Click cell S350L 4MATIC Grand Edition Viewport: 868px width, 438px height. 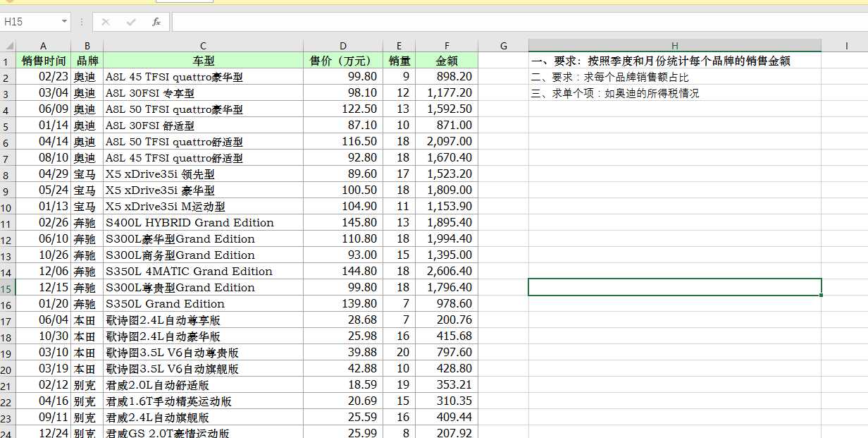(x=203, y=272)
